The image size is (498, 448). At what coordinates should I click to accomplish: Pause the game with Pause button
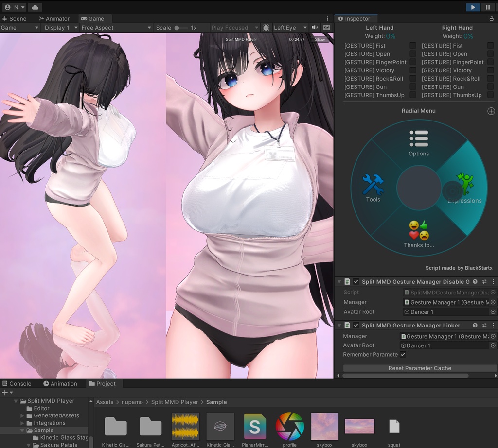487,7
